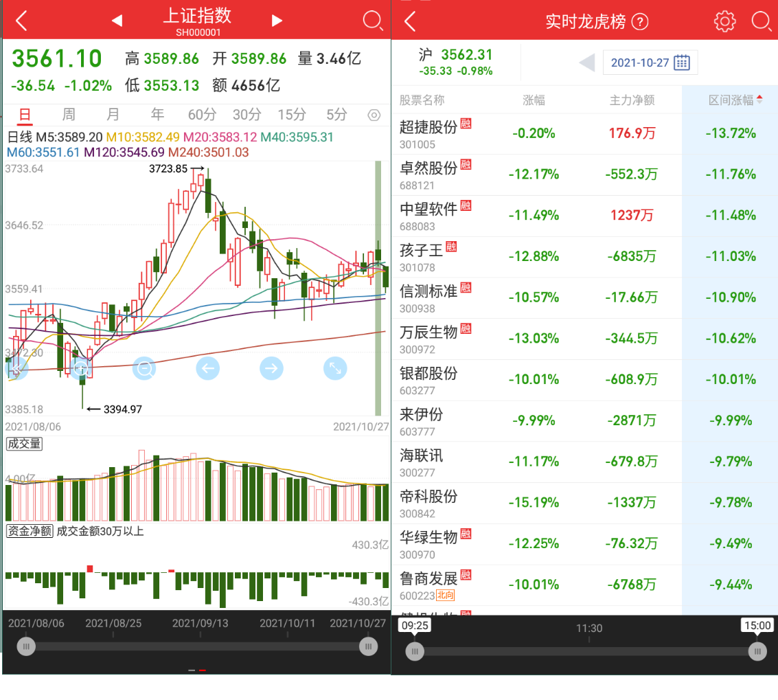Tap the 11:30 marker on the time slider

[x=589, y=629]
